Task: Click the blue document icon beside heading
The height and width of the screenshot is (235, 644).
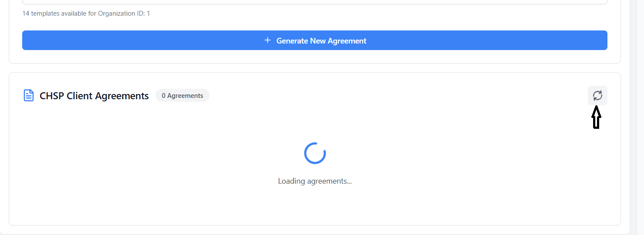Action: click(x=29, y=95)
